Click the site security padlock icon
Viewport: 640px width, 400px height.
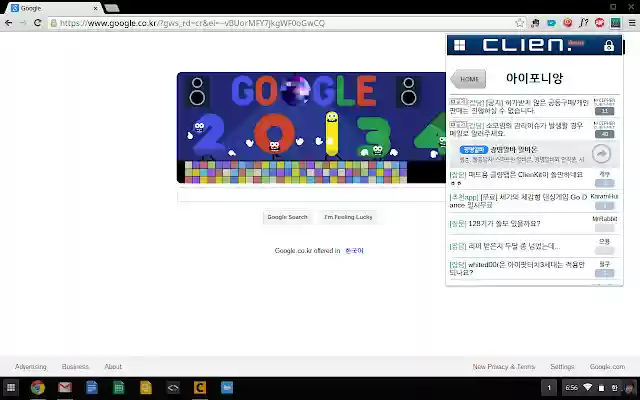tap(53, 23)
